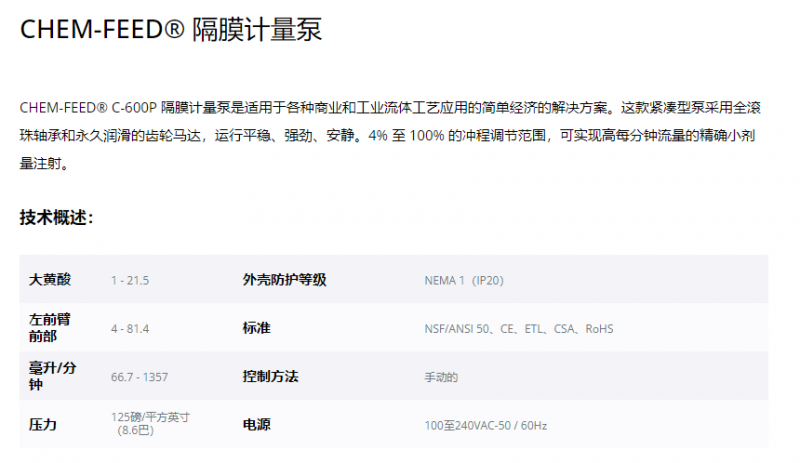Click the 控制方法 label
This screenshot has width=800, height=463.
(x=270, y=376)
